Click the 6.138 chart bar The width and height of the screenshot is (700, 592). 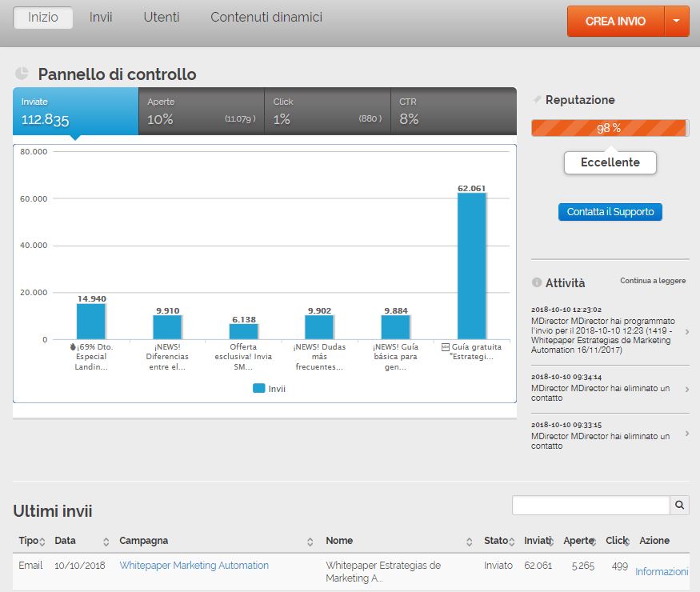[243, 332]
